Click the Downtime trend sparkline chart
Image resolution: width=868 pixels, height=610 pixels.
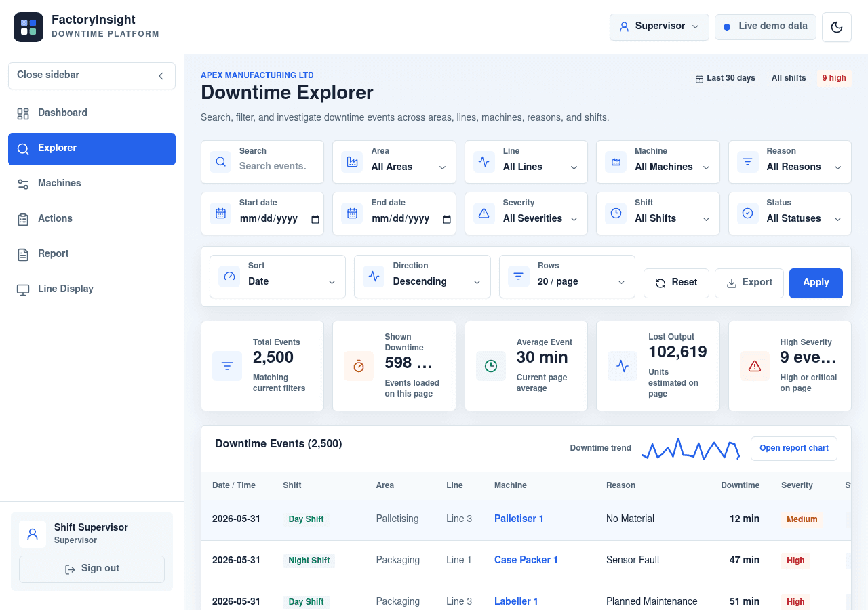point(690,449)
